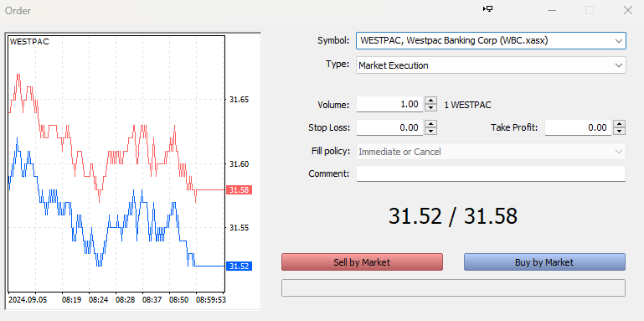
Task: Increase Volume with the up spinner arrow
Action: pos(430,101)
